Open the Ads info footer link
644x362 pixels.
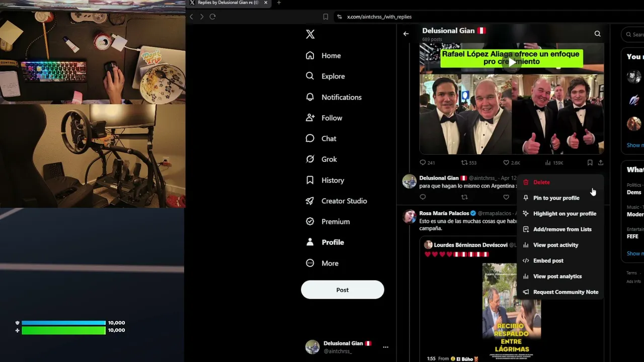click(x=633, y=282)
